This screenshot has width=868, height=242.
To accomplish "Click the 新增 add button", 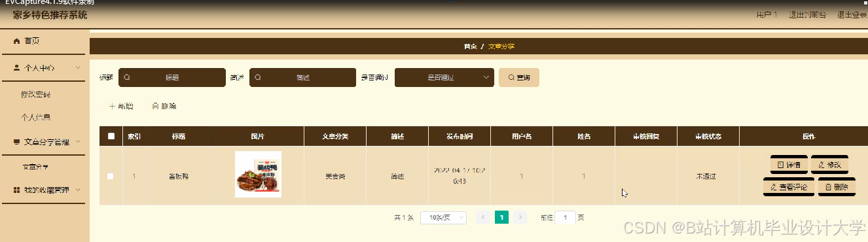I will pos(121,106).
